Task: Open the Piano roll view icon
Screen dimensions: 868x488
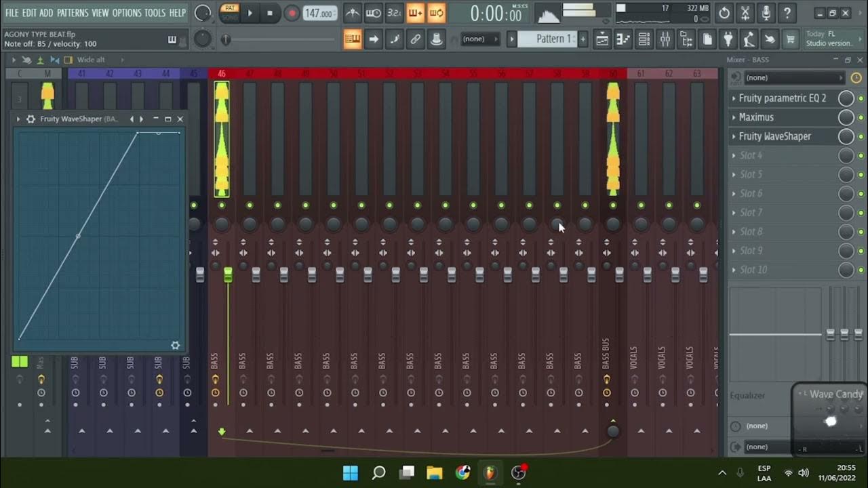Action: (x=623, y=39)
